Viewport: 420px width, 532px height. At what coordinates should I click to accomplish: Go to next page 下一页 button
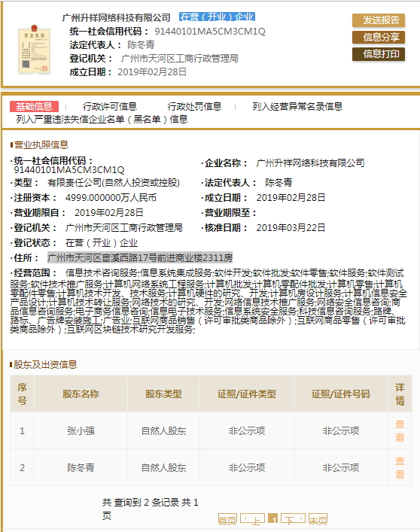(x=293, y=518)
